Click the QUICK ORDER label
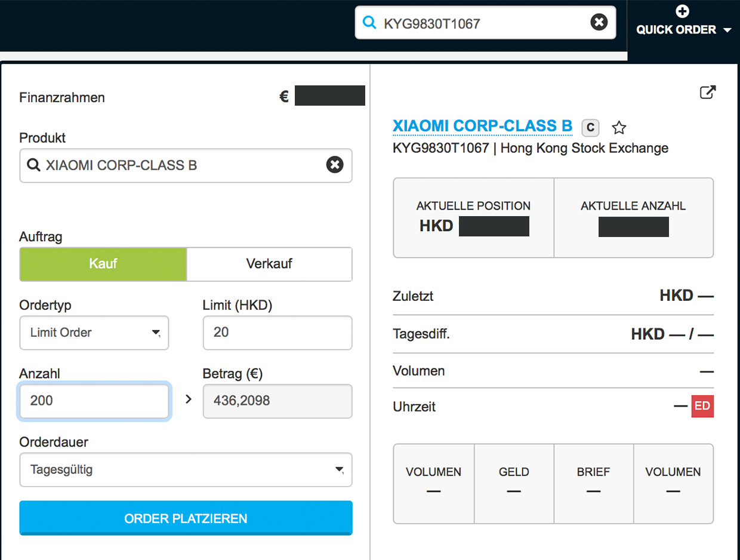Image resolution: width=740 pixels, height=560 pixels. pyautogui.click(x=676, y=30)
